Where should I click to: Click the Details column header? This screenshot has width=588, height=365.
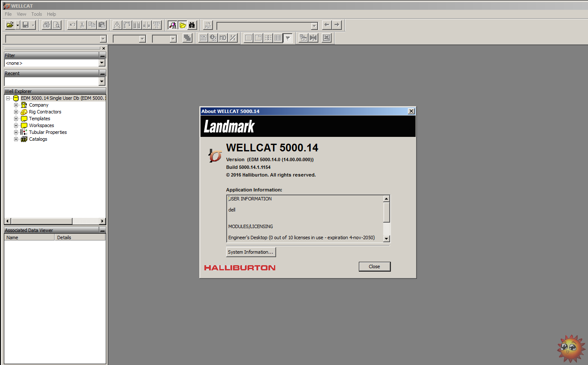pyautogui.click(x=80, y=238)
